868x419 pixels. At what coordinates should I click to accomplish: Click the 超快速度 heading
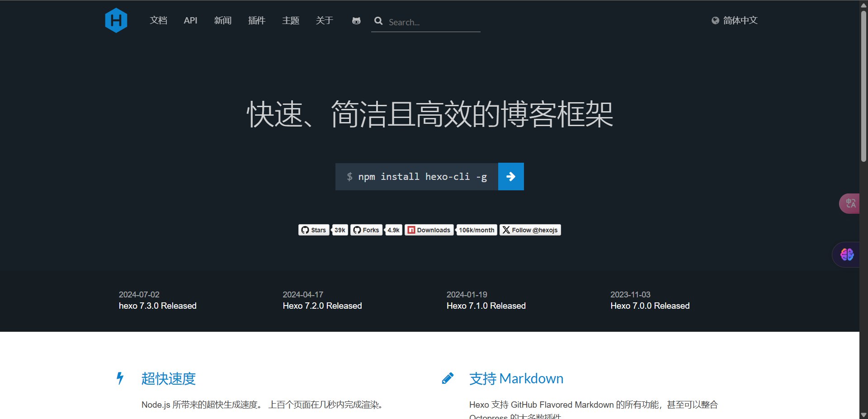169,378
